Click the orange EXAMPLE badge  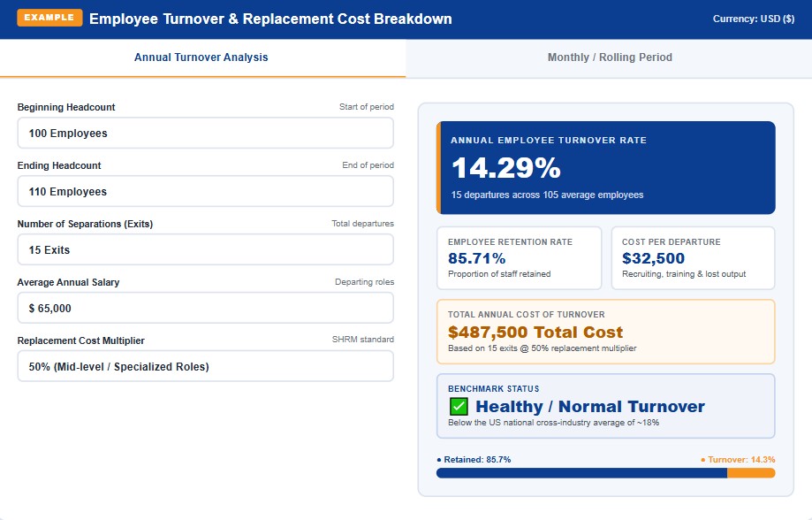tap(49, 18)
